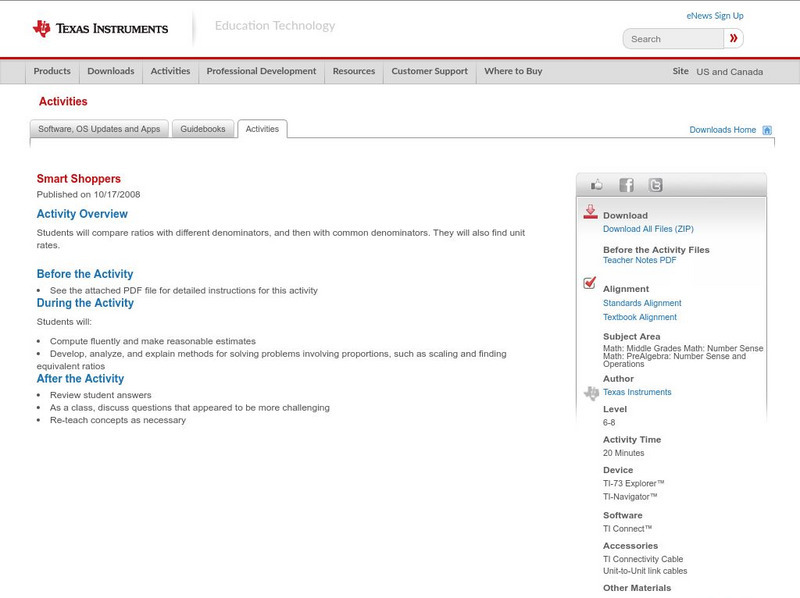
Task: Click the small TI author icon
Action: [591, 393]
